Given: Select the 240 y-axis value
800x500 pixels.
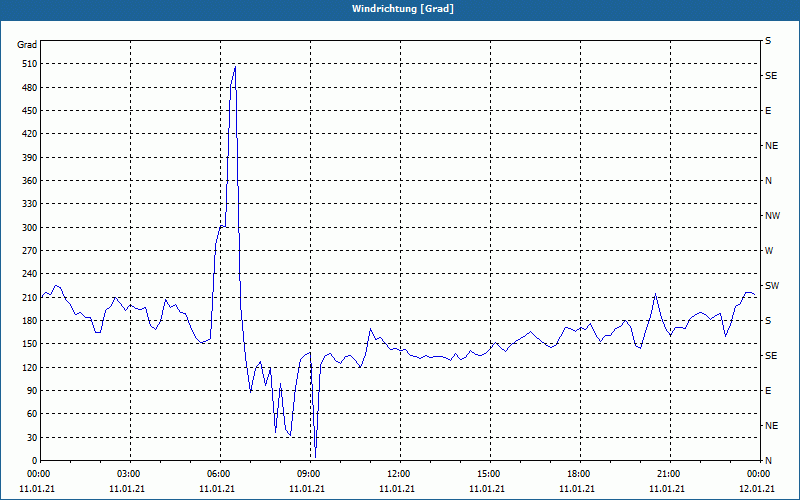Looking at the screenshot, I should click(30, 274).
